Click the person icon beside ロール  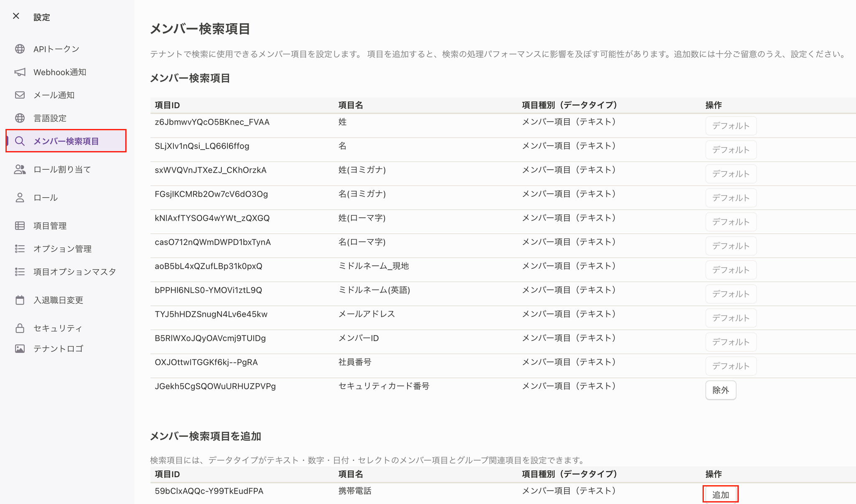tap(20, 198)
